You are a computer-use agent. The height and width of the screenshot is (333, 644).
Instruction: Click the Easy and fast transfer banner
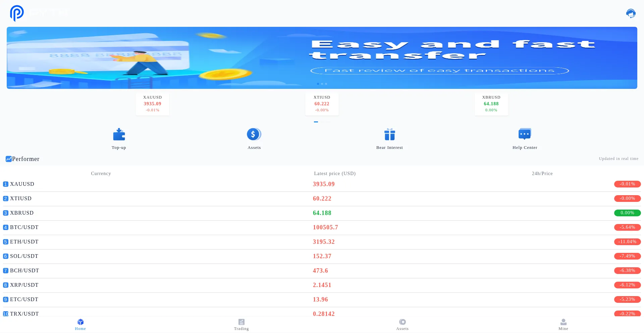(x=322, y=58)
